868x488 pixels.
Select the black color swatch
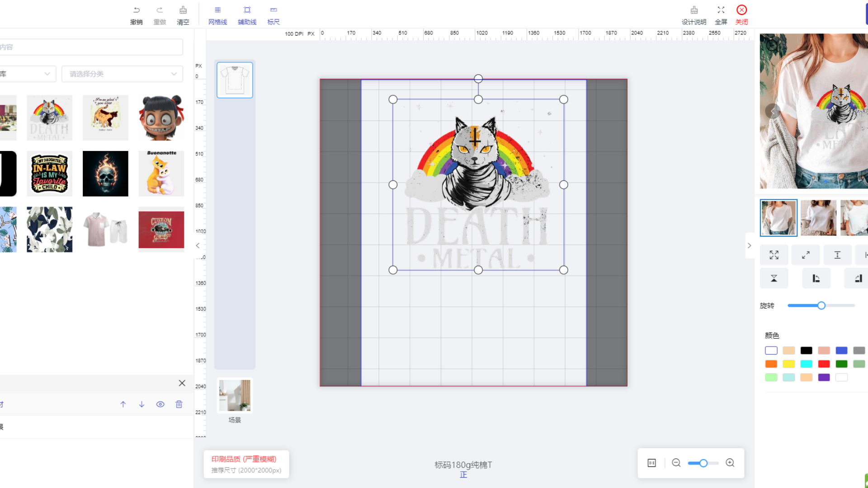coord(806,351)
